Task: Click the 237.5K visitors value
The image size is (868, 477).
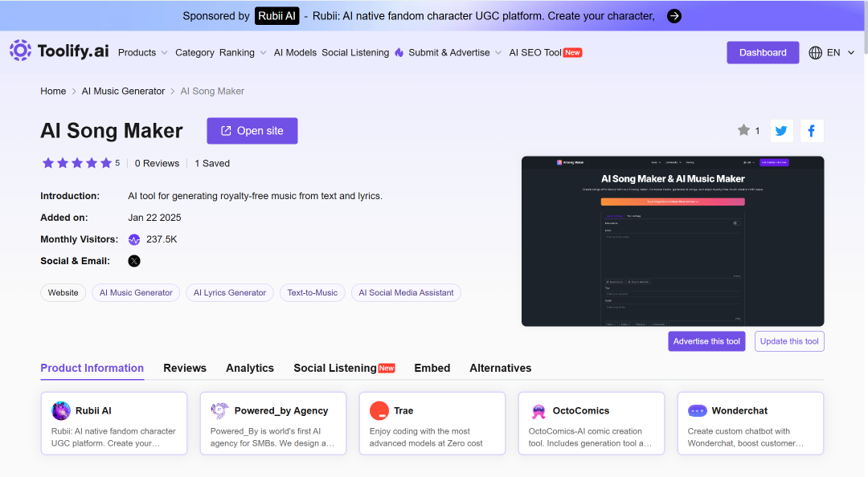Action: [x=162, y=239]
